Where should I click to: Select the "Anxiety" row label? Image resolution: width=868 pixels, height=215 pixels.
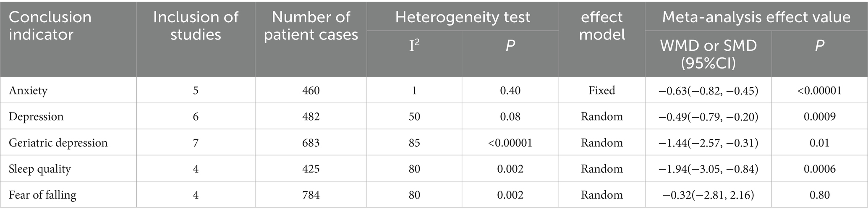click(x=28, y=90)
